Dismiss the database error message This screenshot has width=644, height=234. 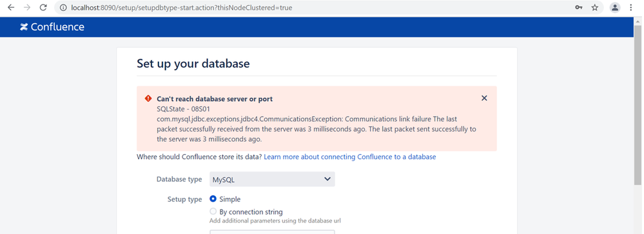[x=484, y=98]
